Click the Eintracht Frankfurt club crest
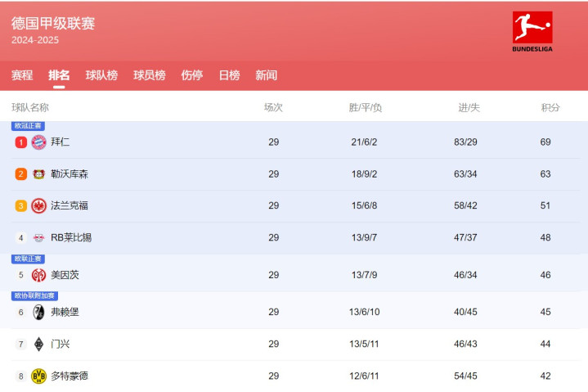Viewport: 588px width, 392px height. tap(38, 205)
